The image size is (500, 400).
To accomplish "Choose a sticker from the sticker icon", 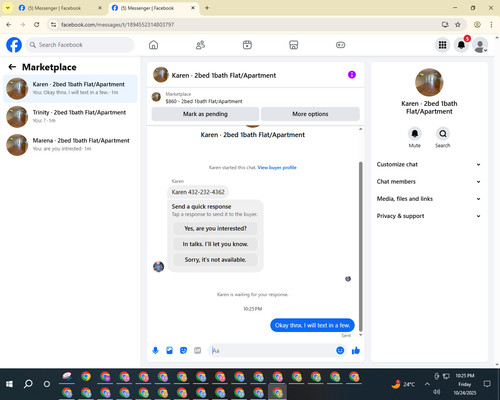I will pos(183,350).
